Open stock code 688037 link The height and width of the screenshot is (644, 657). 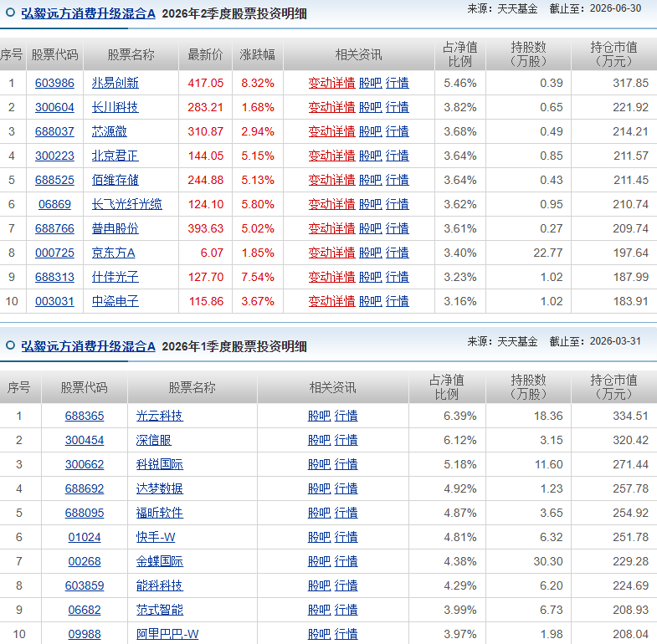point(54,131)
